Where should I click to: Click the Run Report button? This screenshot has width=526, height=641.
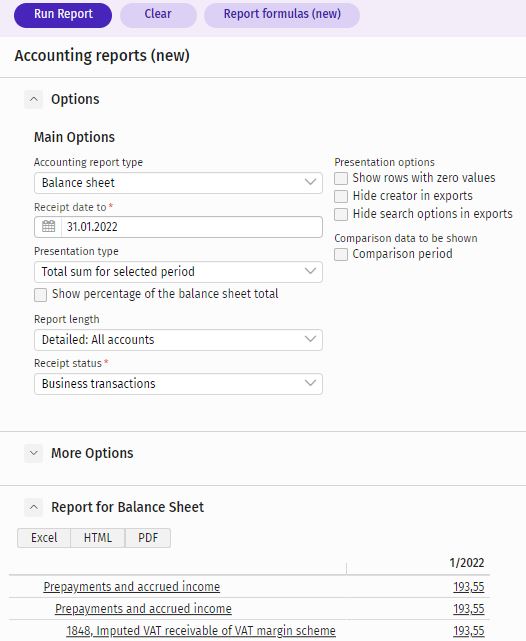63,15
